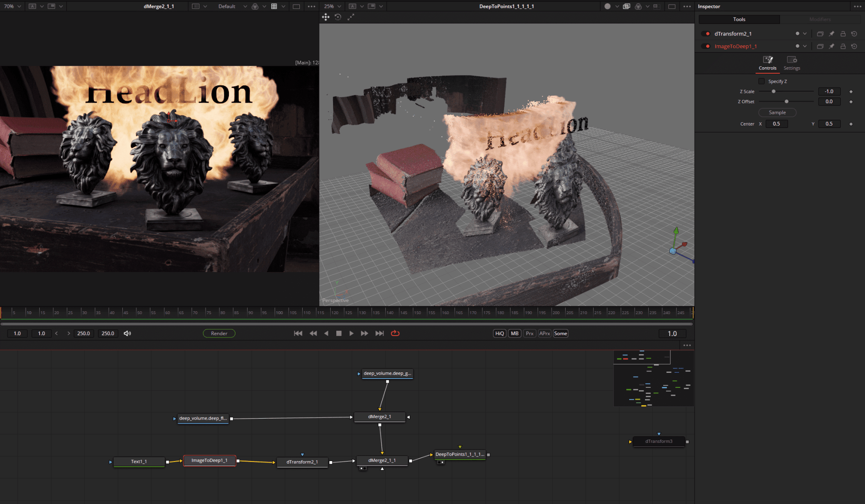865x504 pixels.
Task: Enable the Specify Z checkbox
Action: 761,81
